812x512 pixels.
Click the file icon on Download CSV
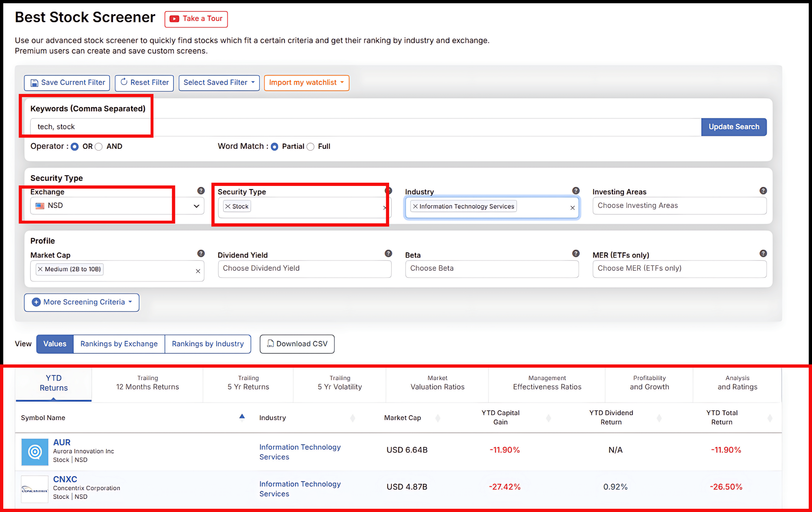[x=271, y=344]
